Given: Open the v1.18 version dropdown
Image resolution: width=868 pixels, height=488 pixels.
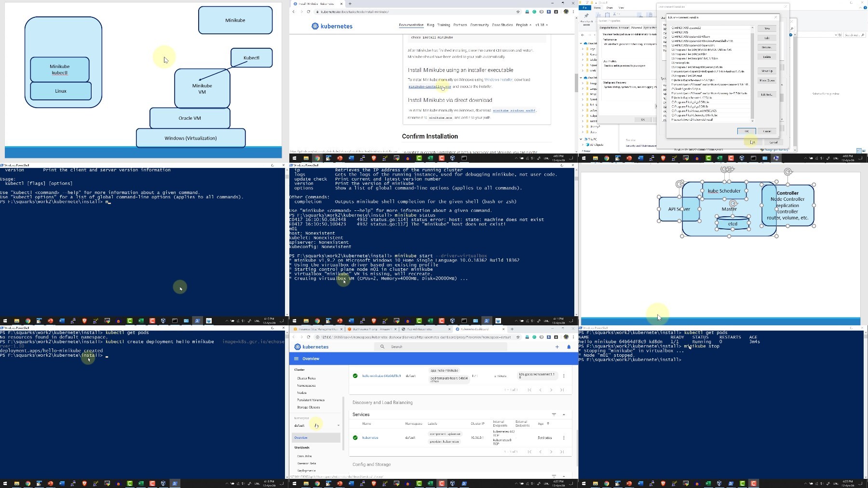Looking at the screenshot, I should 542,25.
